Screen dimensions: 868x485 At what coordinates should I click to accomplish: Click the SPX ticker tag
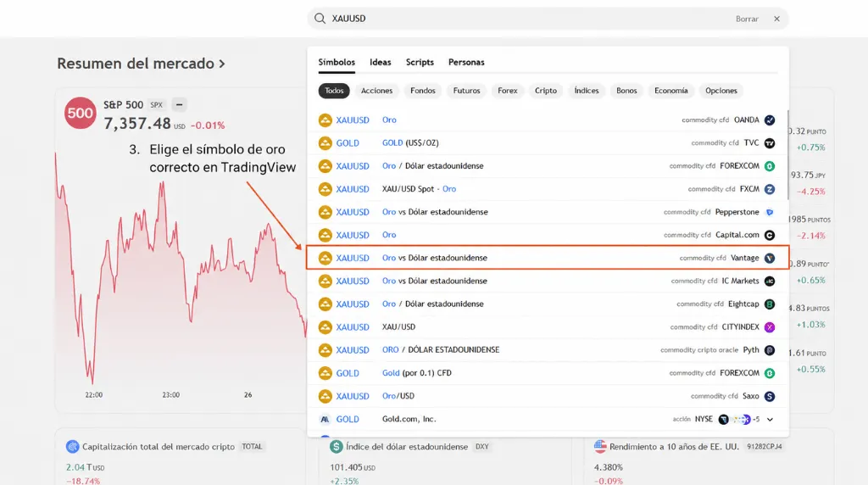pos(157,104)
